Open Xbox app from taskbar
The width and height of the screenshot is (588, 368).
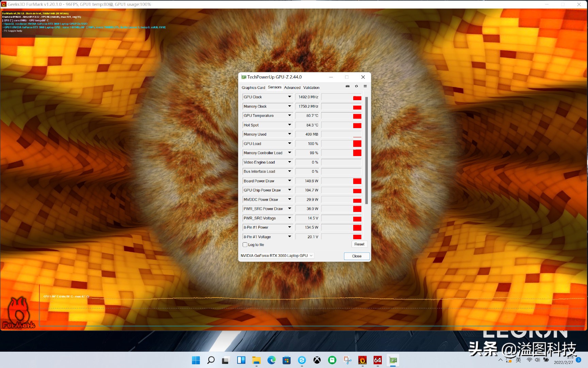pos(317,360)
